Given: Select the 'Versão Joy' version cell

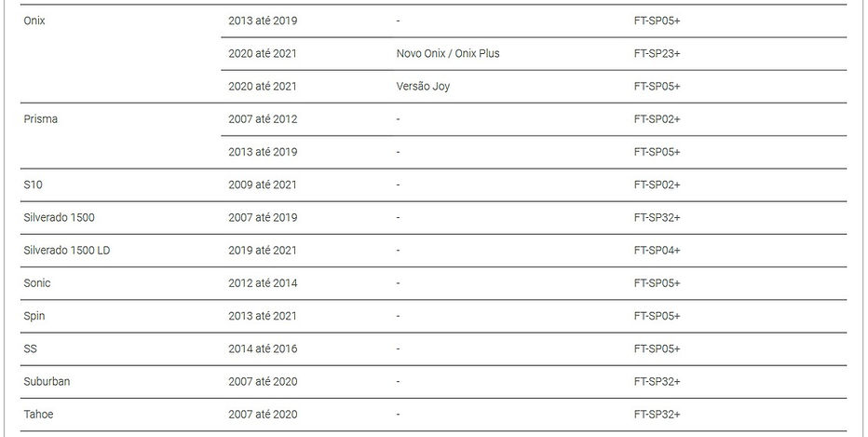Looking at the screenshot, I should (x=422, y=87).
